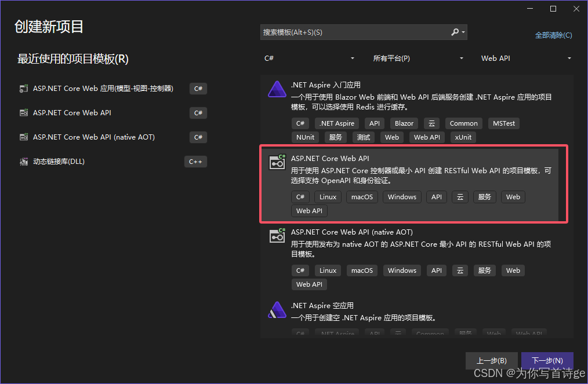Select recent template 动态链接库(DLL)
Screen dimensions: 588x384
click(59, 162)
